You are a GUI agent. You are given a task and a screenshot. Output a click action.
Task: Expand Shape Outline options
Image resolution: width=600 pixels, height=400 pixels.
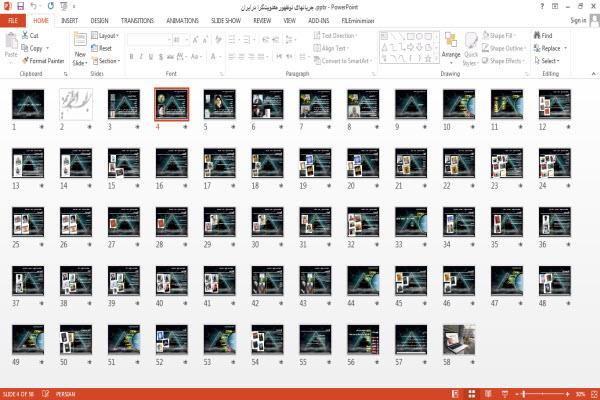click(x=504, y=48)
